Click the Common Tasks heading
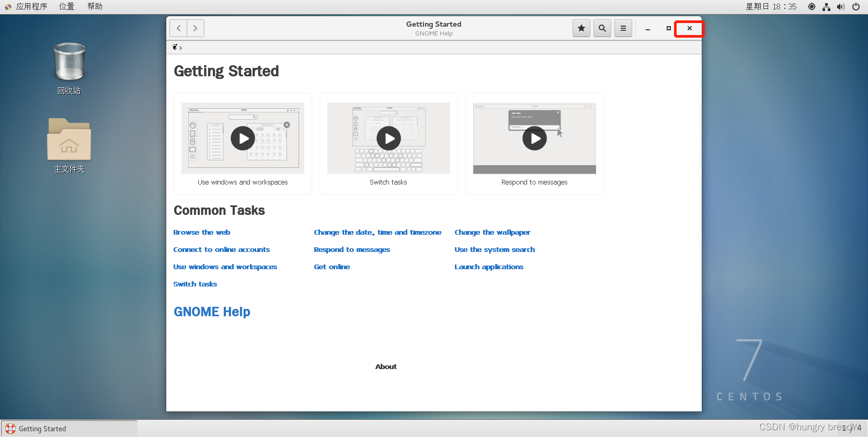 pos(219,211)
